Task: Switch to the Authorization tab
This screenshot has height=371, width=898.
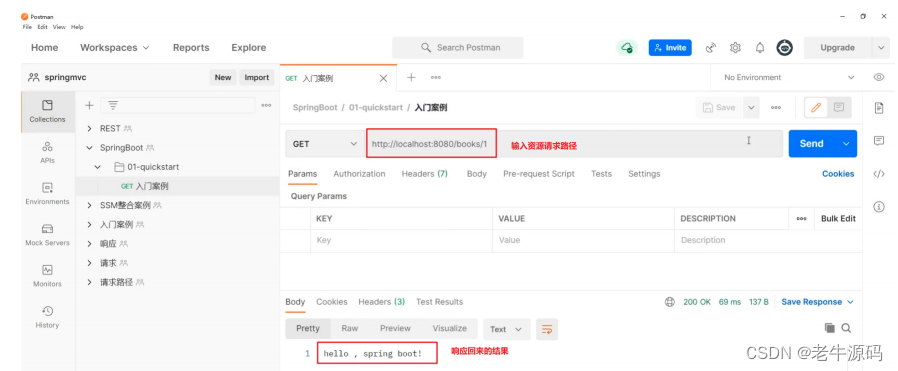Action: point(359,173)
